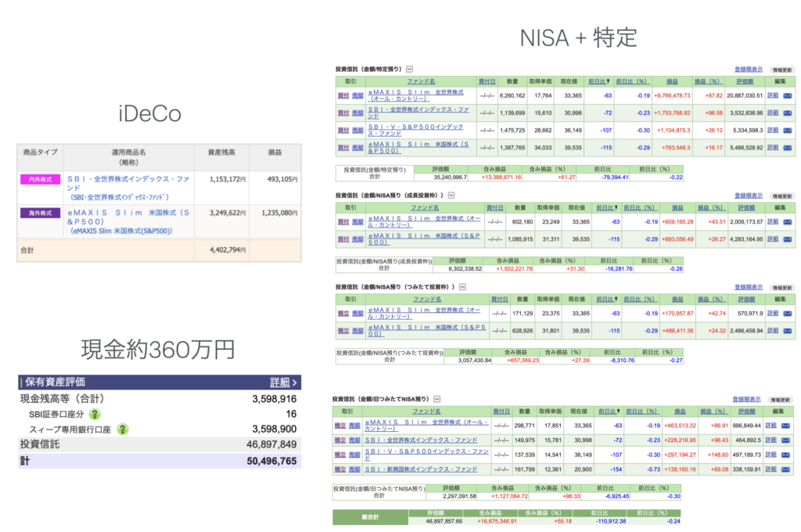The image size is (801, 532).
Task: Click mail icon for 旧つみたてNISA eMAXIS Slim 全世界株式
Action: tap(787, 426)
